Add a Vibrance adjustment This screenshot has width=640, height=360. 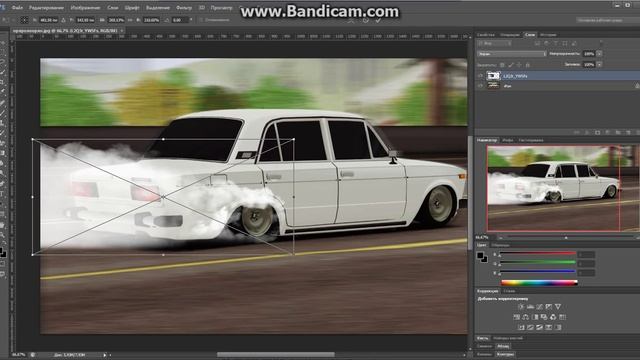click(558, 307)
